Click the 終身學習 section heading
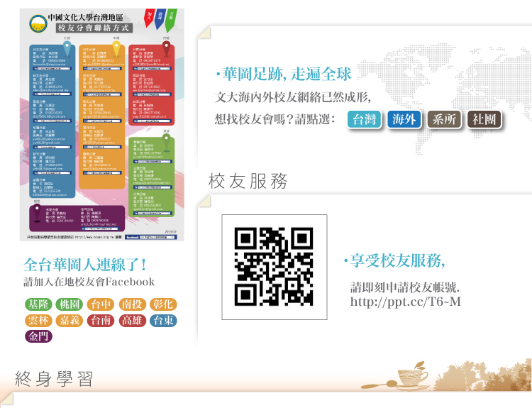Image resolution: width=532 pixels, height=408 pixels. pos(54,379)
